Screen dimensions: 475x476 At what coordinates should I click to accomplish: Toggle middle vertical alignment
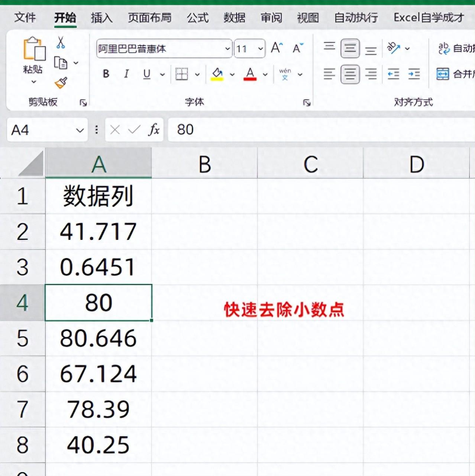click(350, 48)
